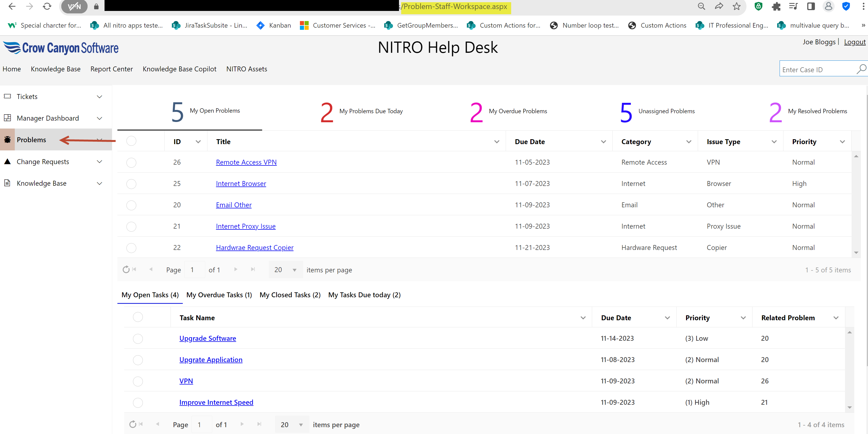Open the Report Center menu item
868x434 pixels.
point(112,69)
